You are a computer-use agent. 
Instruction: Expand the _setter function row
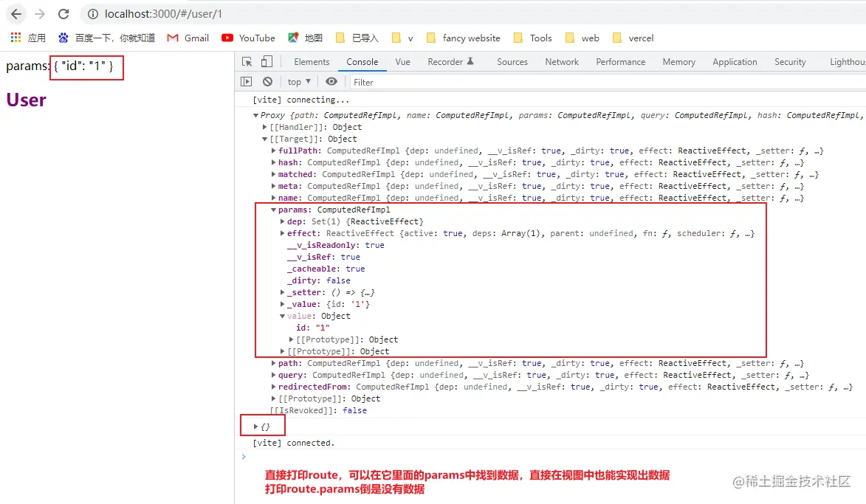282,292
